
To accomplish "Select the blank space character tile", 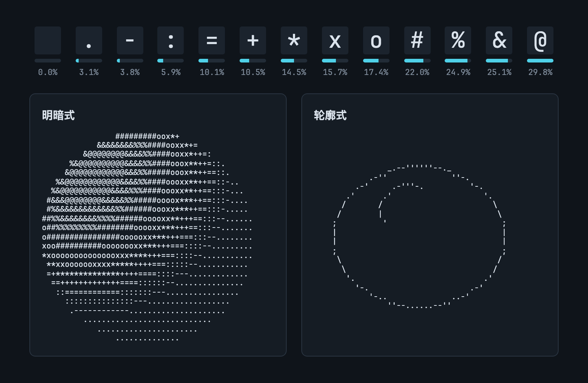I will tap(48, 40).
